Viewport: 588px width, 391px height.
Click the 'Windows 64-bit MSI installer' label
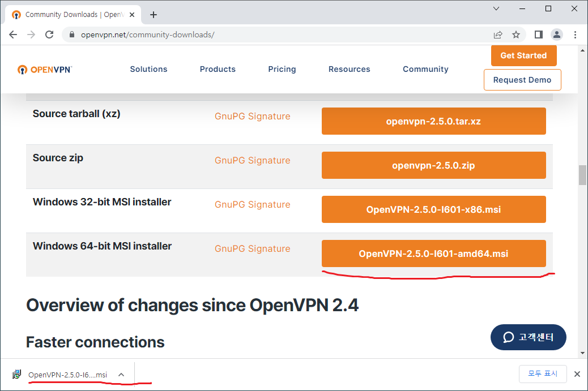click(102, 246)
